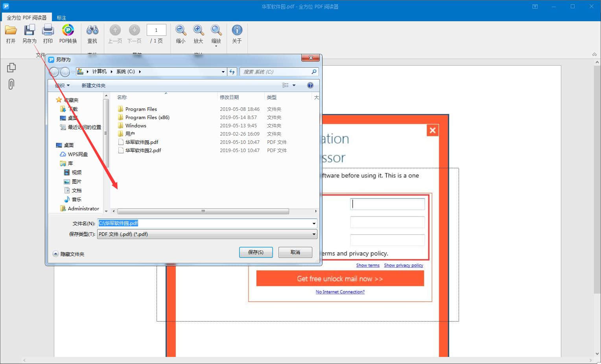
Task: Click the 保存(S) save button
Action: [256, 252]
